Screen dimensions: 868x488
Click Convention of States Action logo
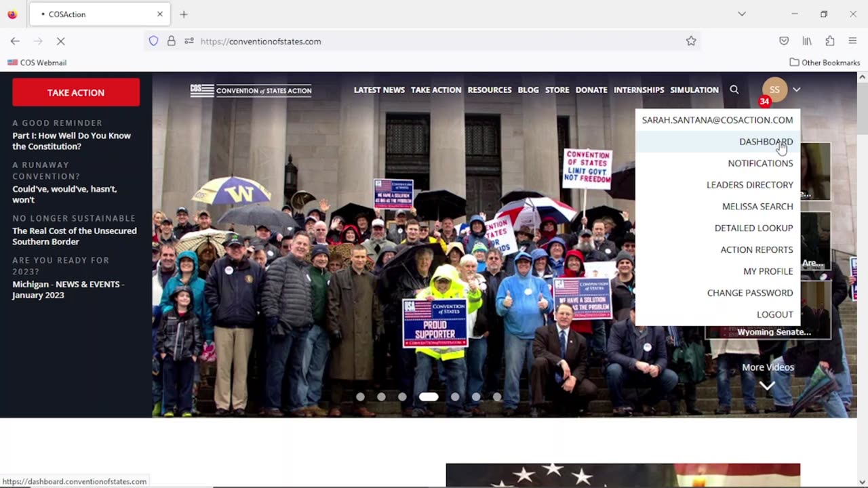(x=251, y=90)
